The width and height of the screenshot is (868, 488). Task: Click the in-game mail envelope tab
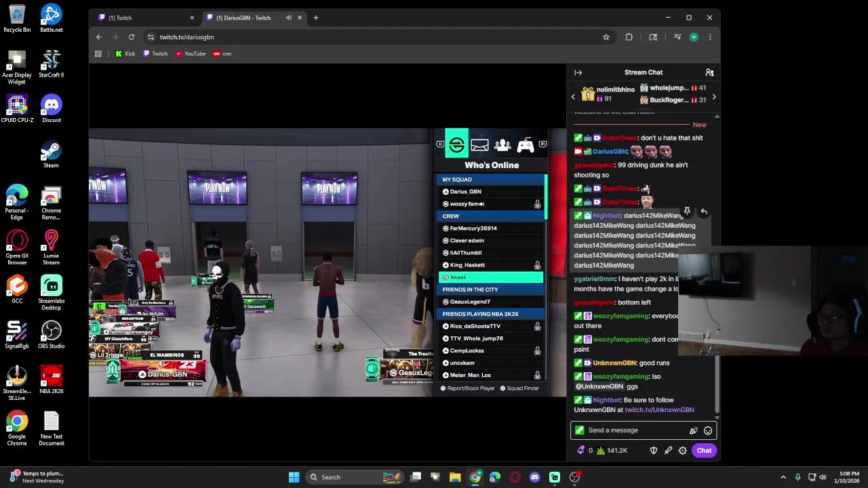coord(479,145)
